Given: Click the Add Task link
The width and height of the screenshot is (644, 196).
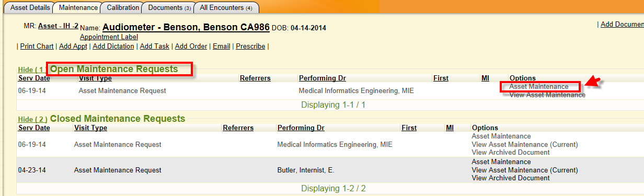Looking at the screenshot, I should coord(155,47).
